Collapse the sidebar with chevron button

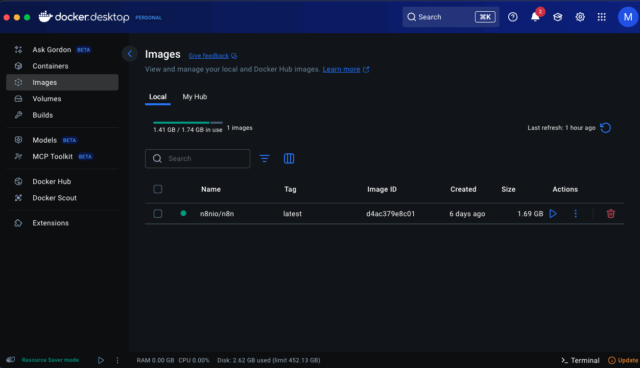point(130,53)
